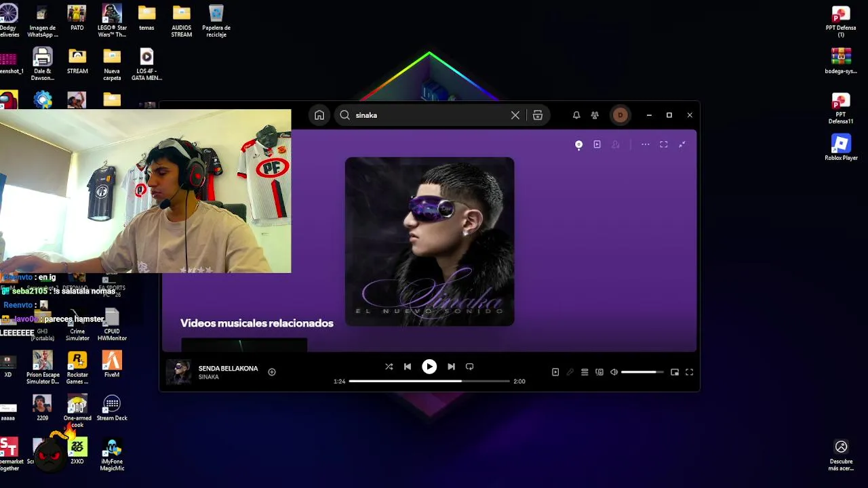868x488 pixels.
Task: Open the 'STREAM' desktop folder
Action: tap(77, 62)
